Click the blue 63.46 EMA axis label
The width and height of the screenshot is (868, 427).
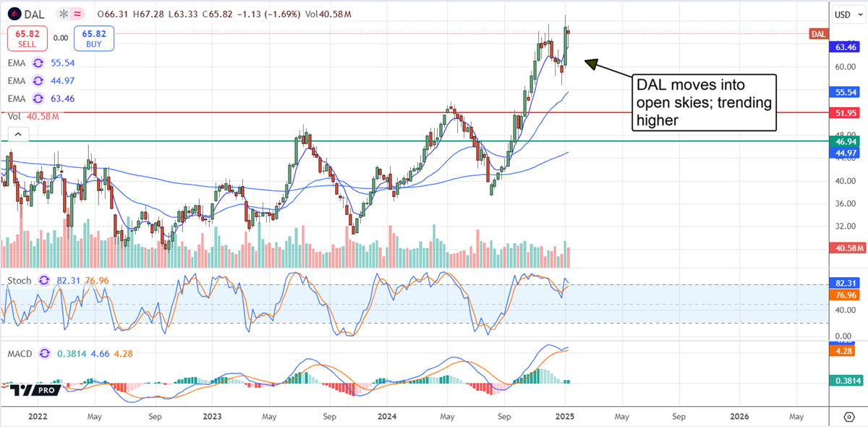(846, 47)
